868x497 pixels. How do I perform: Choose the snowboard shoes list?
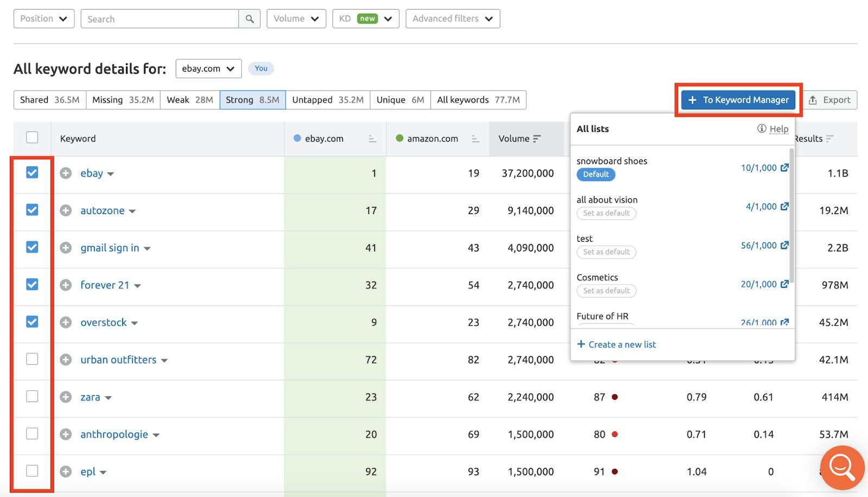(611, 161)
